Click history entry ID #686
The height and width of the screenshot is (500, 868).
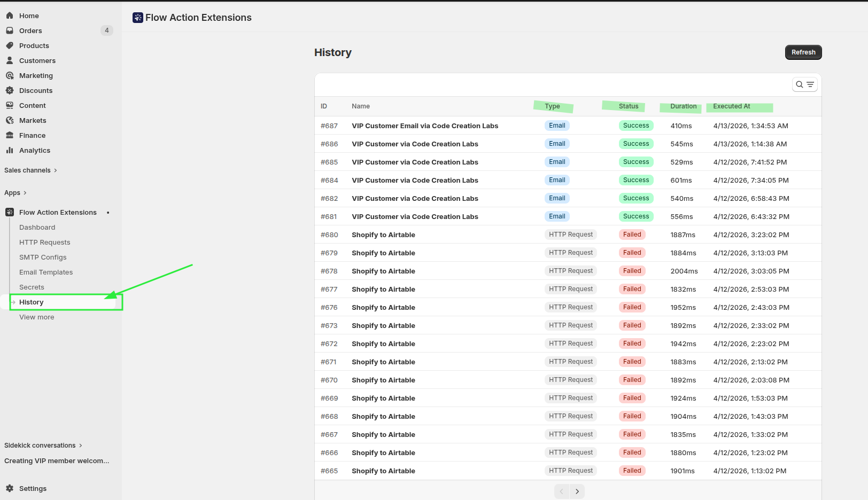coord(329,144)
